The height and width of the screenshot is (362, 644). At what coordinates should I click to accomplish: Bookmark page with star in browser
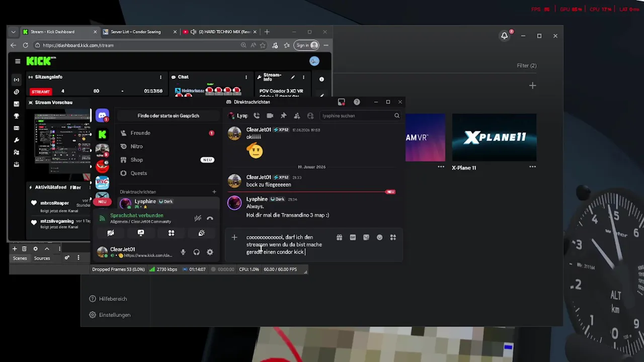coord(263,45)
